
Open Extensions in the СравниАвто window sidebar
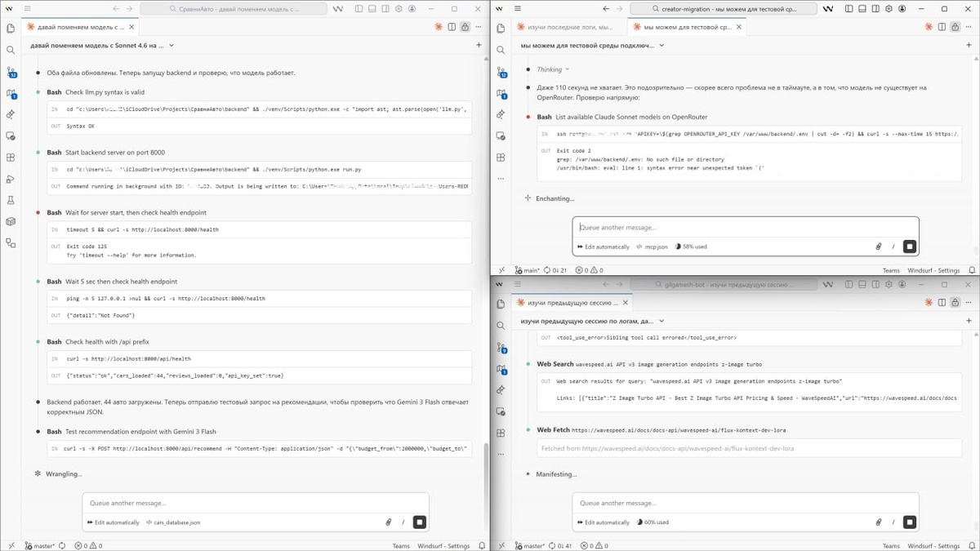click(11, 158)
